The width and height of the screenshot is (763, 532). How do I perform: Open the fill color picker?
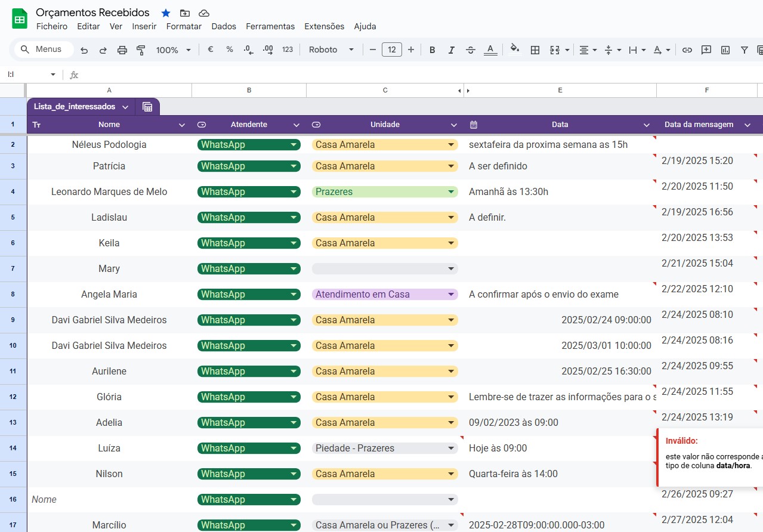tap(515, 50)
